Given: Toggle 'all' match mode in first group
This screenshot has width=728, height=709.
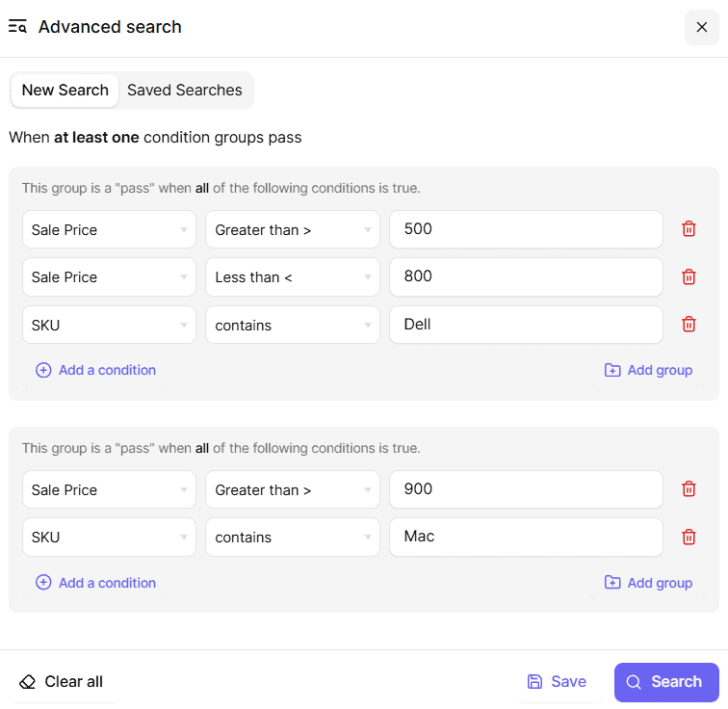Looking at the screenshot, I should (202, 188).
